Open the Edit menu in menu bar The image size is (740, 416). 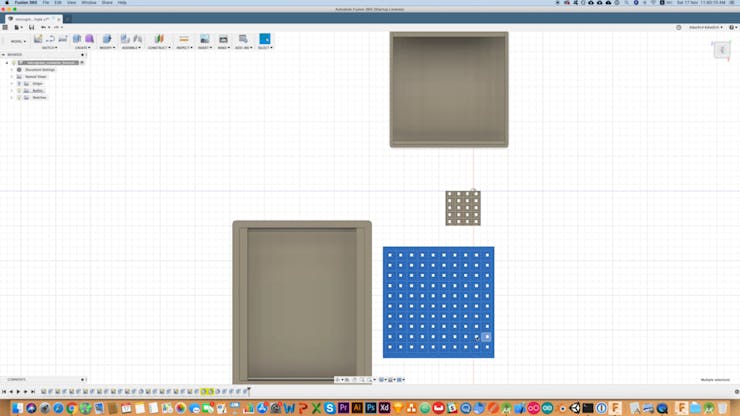tap(58, 3)
